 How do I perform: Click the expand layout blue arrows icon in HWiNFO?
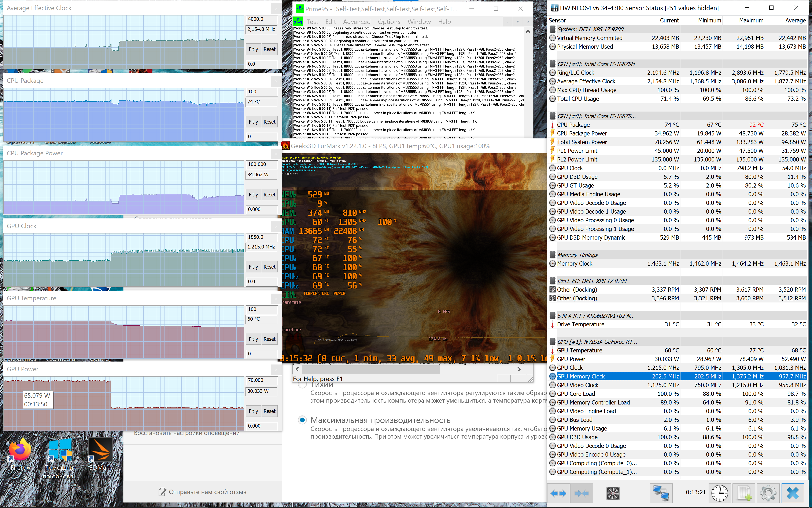(x=558, y=493)
